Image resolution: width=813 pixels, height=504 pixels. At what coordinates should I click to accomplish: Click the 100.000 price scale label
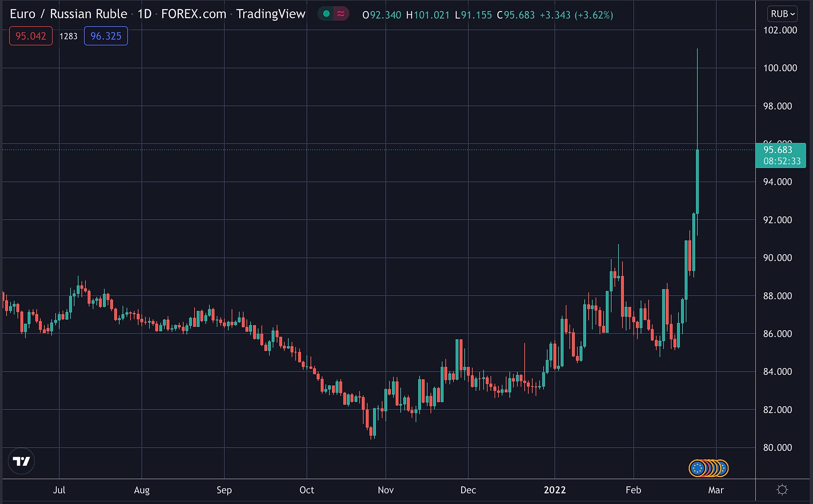[780, 68]
